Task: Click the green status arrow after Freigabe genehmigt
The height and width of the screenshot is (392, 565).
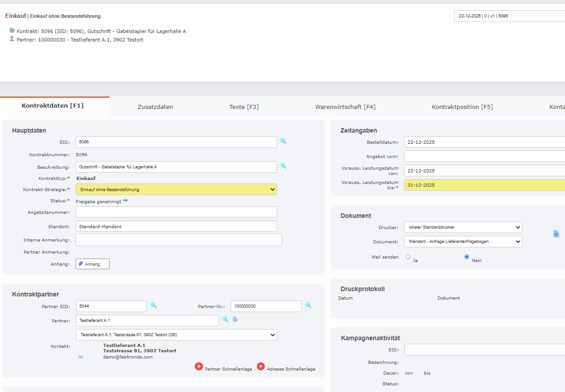Action: coord(126,201)
